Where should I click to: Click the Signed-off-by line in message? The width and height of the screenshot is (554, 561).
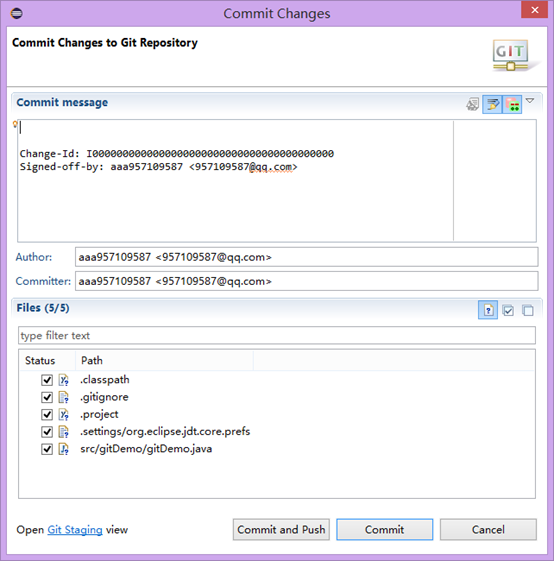click(158, 167)
